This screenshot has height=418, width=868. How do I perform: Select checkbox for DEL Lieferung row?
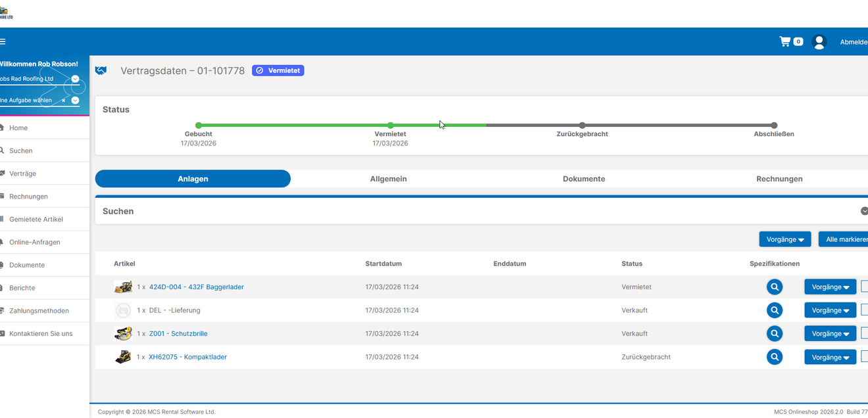click(x=864, y=310)
